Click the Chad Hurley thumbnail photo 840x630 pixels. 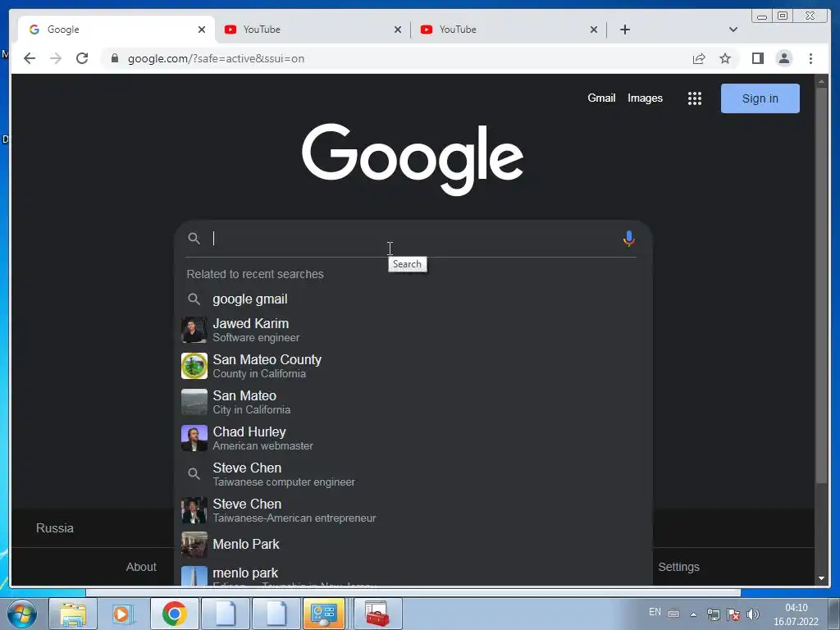[194, 438]
